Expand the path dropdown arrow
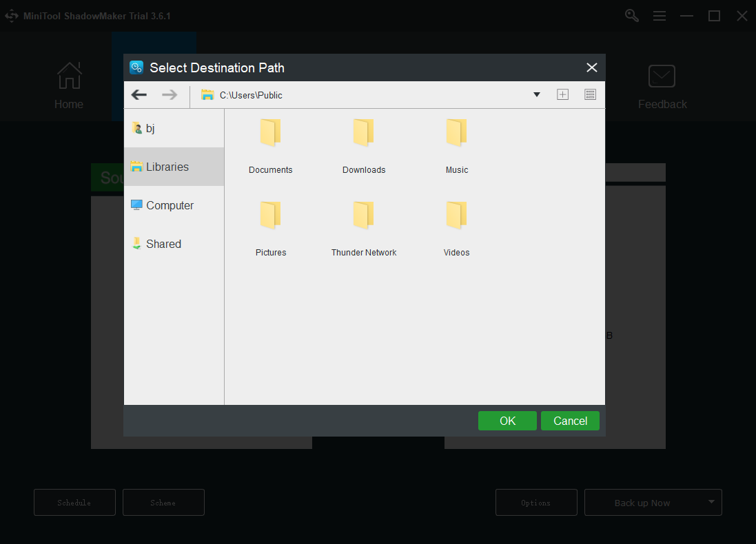Screen dimensions: 756x544 (x=536, y=95)
